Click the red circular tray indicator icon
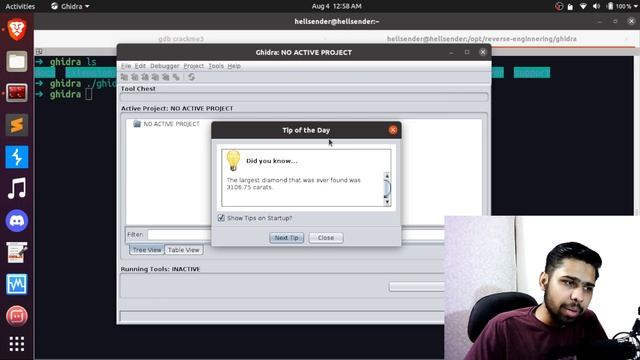The image size is (640, 360). coord(559,6)
